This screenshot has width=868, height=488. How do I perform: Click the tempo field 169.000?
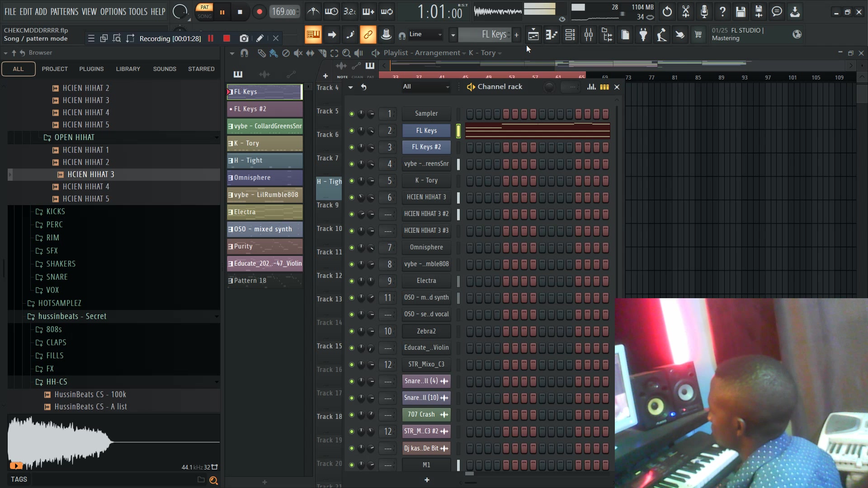point(285,12)
